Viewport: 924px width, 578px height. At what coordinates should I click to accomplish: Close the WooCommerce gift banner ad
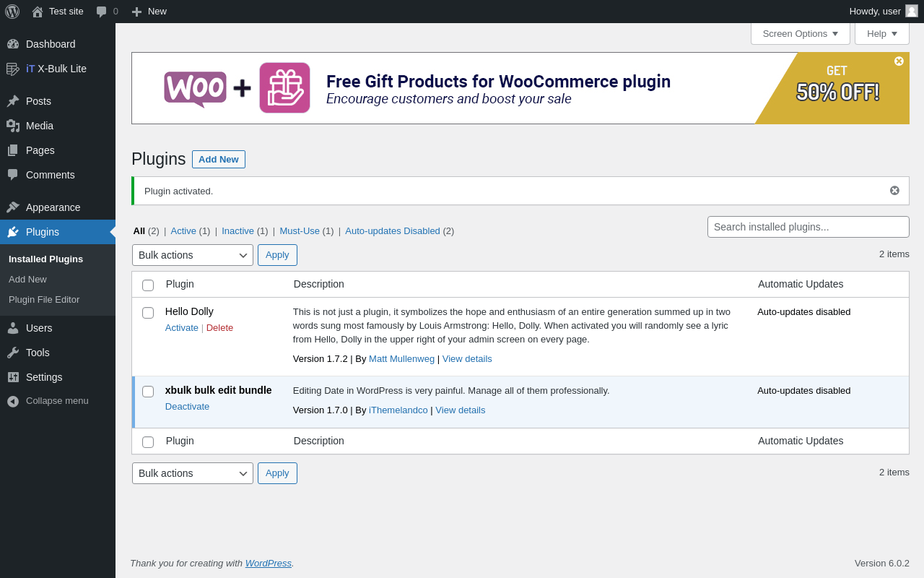pos(899,61)
